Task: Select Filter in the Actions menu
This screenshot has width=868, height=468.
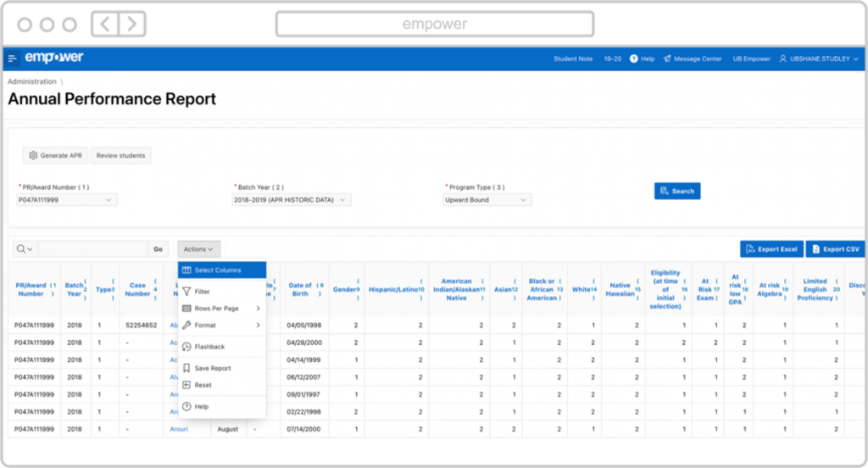Action: 203,292
